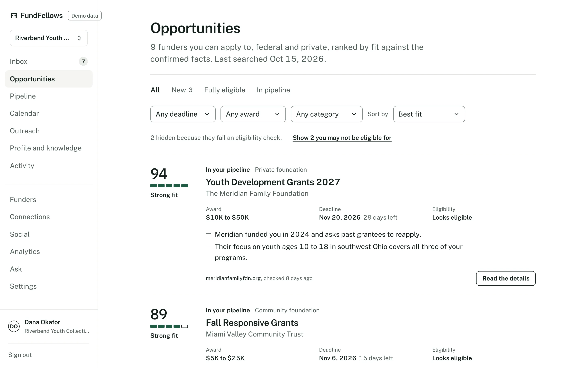The height and width of the screenshot is (368, 588).
Task: Open Profile and knowledge page
Action: pos(49,148)
